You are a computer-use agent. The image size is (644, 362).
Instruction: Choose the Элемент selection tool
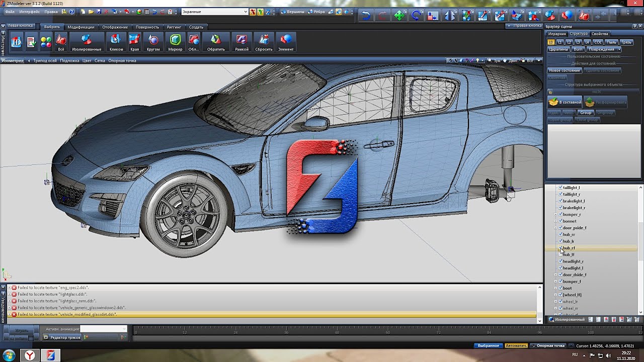tap(286, 42)
